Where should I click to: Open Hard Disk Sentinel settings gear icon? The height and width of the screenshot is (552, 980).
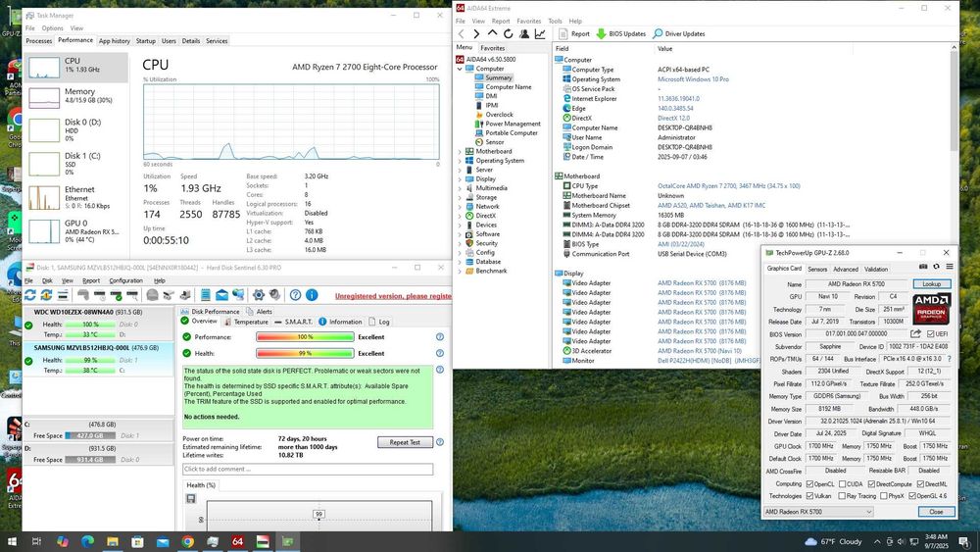pos(259,295)
